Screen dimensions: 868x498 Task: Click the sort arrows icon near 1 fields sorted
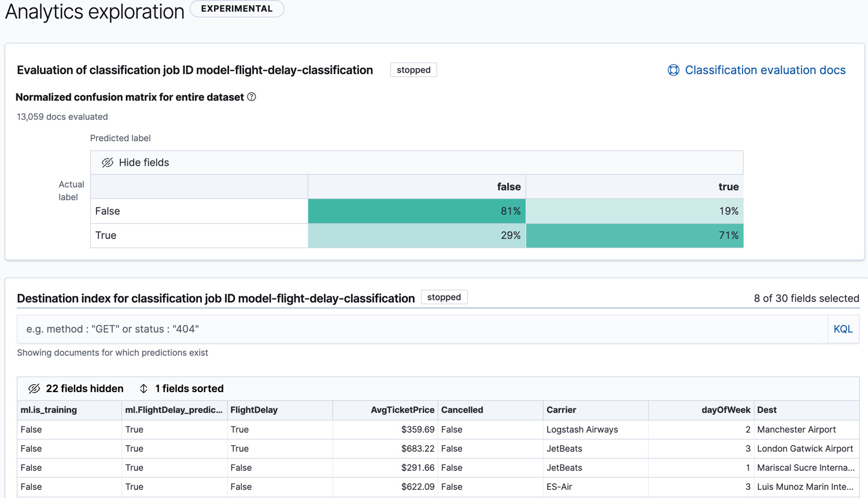pos(145,388)
